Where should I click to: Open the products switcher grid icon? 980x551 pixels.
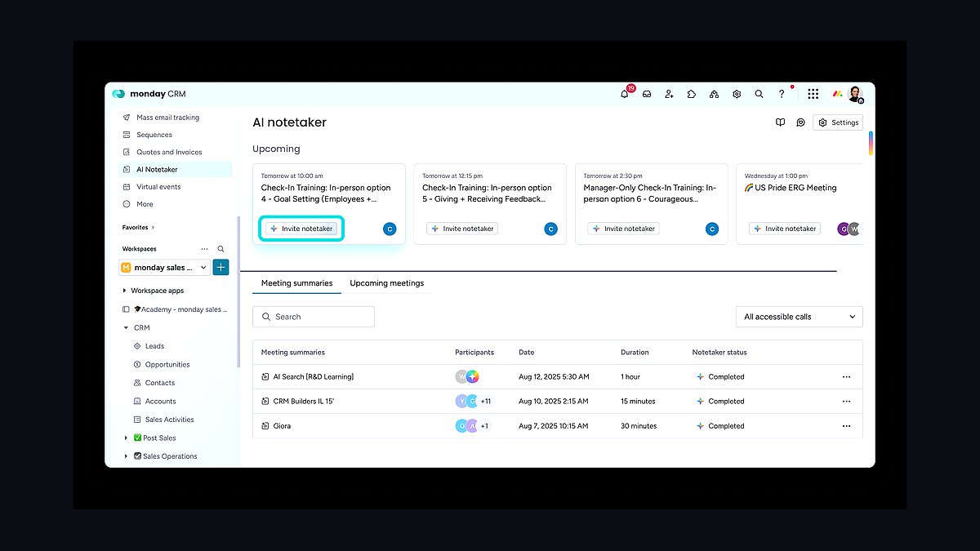pos(813,94)
